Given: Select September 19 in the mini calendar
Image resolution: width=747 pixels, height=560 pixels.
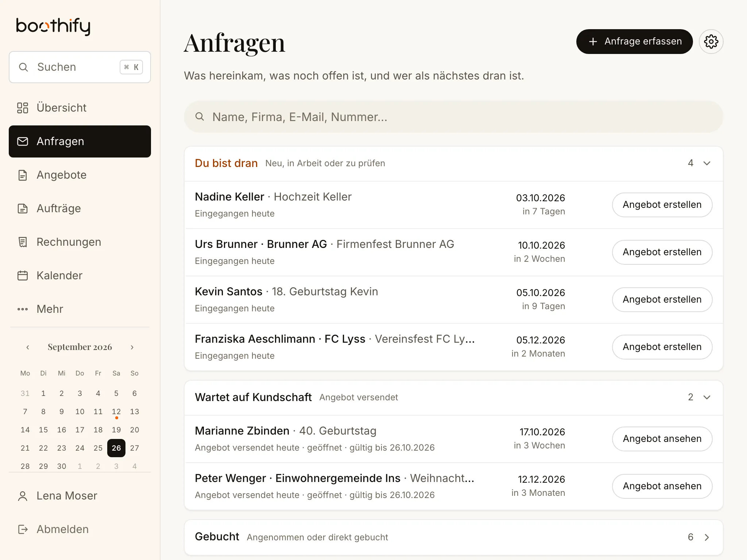Looking at the screenshot, I should [116, 430].
